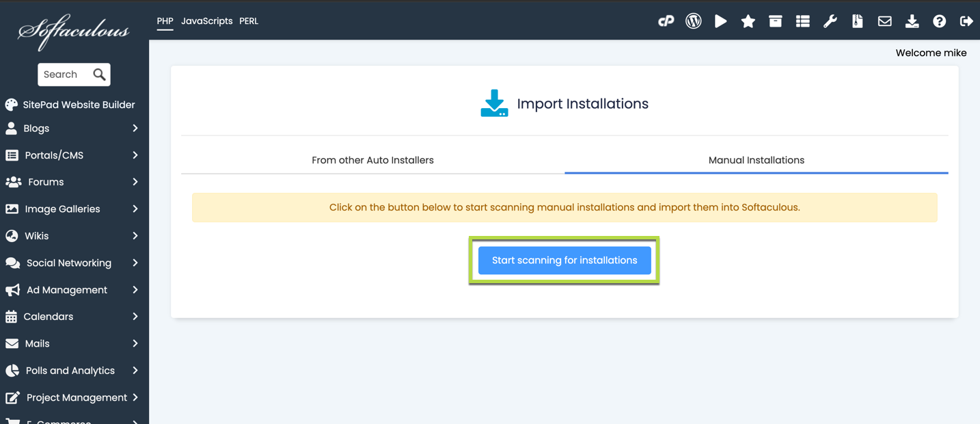Click the search magnifier icon
This screenshot has height=424, width=980.
99,75
